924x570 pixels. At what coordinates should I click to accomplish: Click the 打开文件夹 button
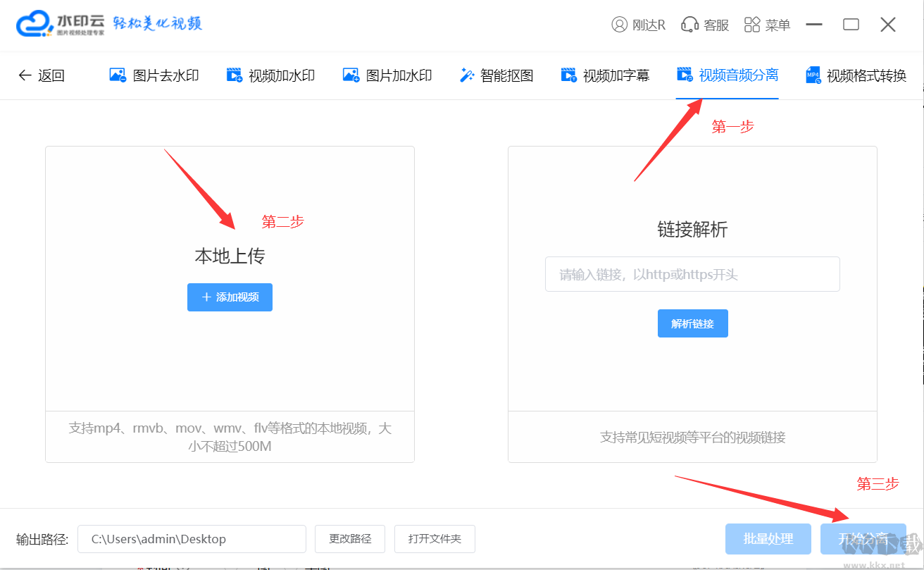coord(435,539)
